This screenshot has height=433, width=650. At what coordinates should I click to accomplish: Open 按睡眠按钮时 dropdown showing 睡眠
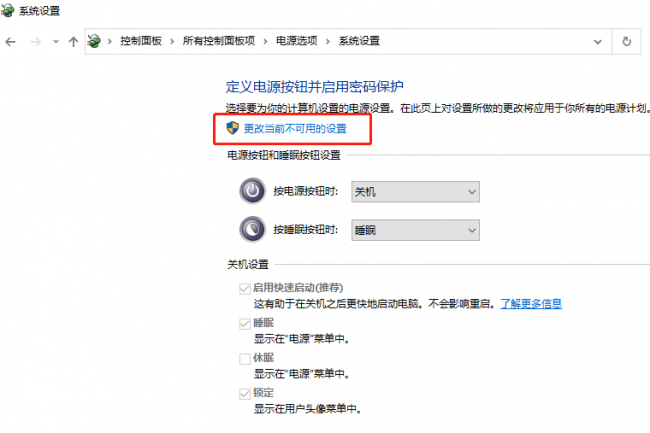click(415, 230)
